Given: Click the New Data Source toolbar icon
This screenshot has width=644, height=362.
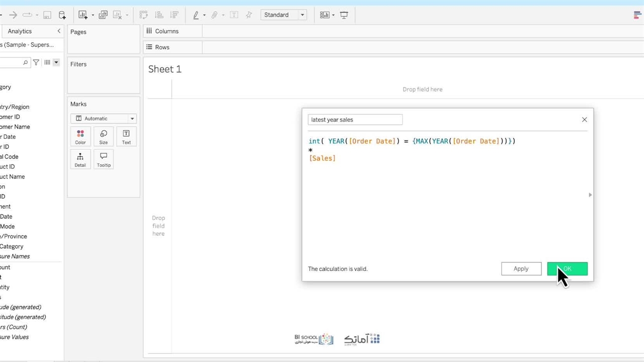Looking at the screenshot, I should click(x=62, y=15).
